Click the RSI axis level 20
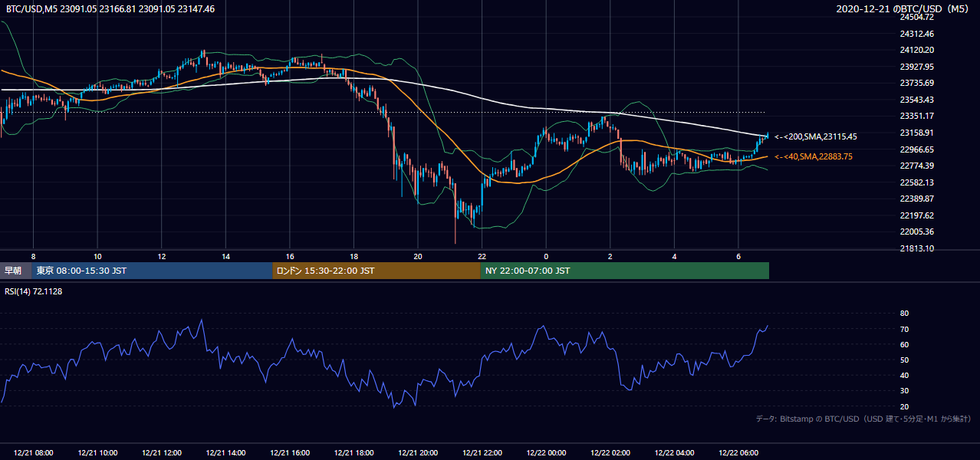This screenshot has width=980, height=460. (904, 406)
